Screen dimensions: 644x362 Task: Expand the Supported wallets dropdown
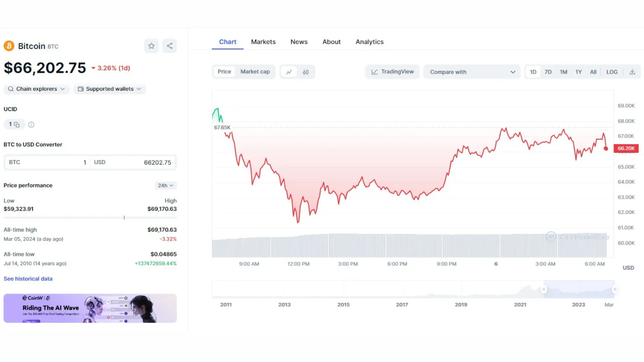(110, 89)
